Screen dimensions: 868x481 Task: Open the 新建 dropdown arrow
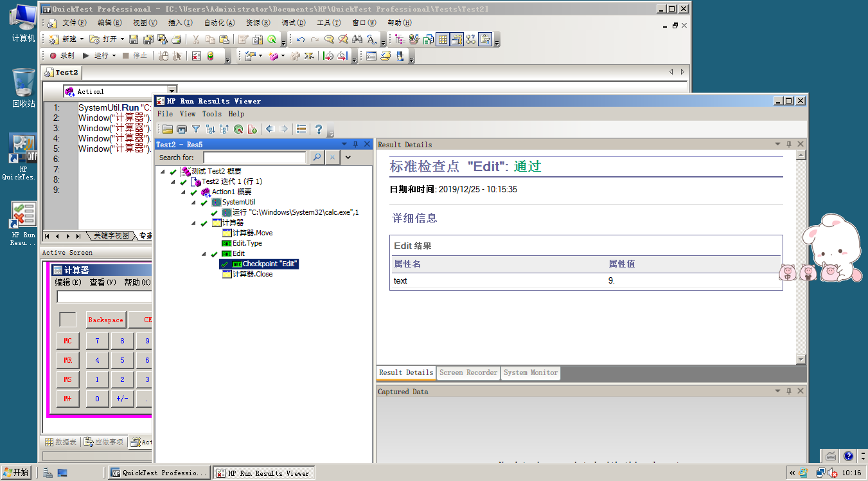82,39
